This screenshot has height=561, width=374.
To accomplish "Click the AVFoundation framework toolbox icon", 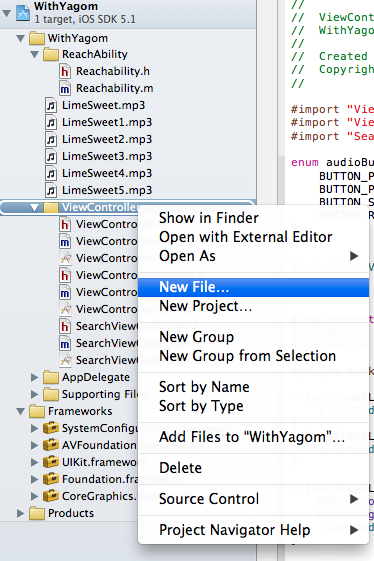I will (x=51, y=445).
